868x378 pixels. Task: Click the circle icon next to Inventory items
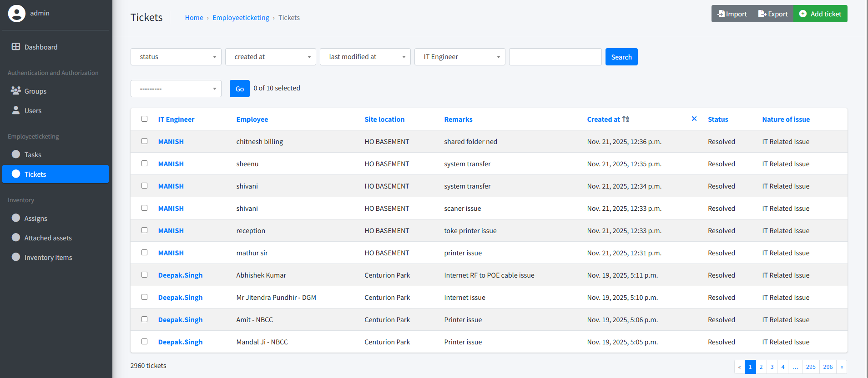click(x=16, y=257)
